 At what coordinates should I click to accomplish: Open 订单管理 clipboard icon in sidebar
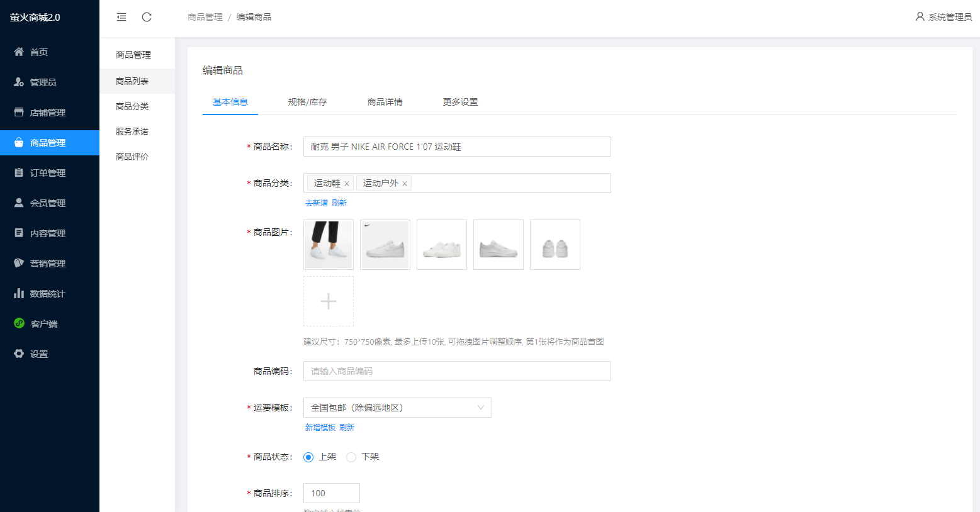click(19, 173)
